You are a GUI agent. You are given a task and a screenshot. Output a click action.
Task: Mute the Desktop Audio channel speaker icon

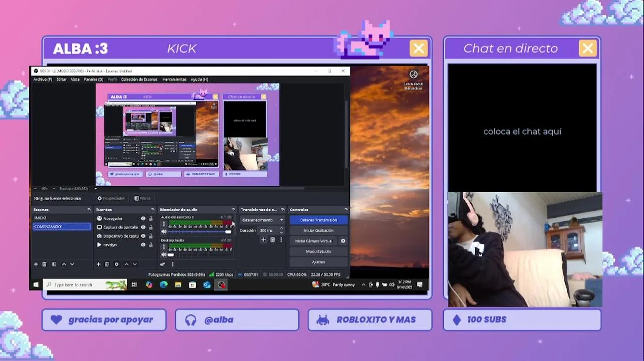164,255
